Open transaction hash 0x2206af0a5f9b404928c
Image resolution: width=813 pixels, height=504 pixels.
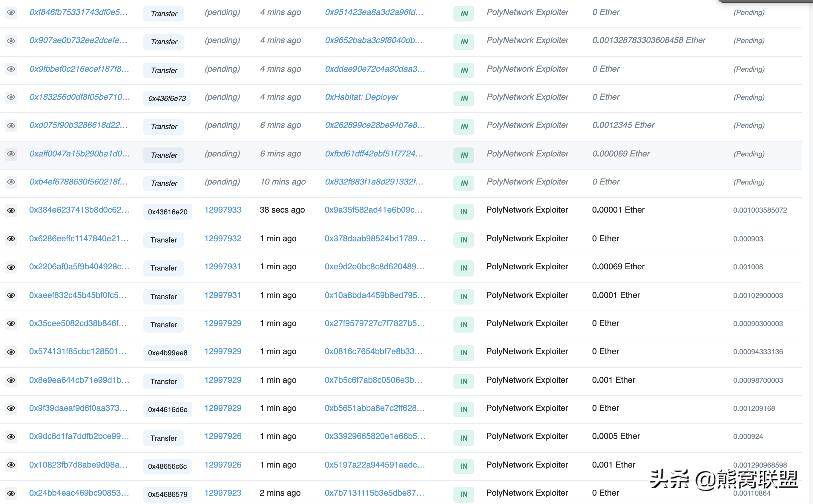(79, 266)
